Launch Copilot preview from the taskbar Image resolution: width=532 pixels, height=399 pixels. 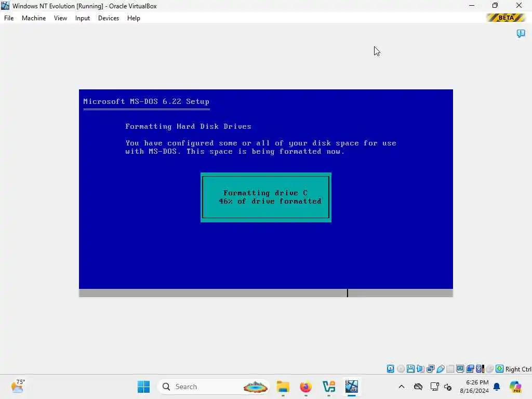515,387
